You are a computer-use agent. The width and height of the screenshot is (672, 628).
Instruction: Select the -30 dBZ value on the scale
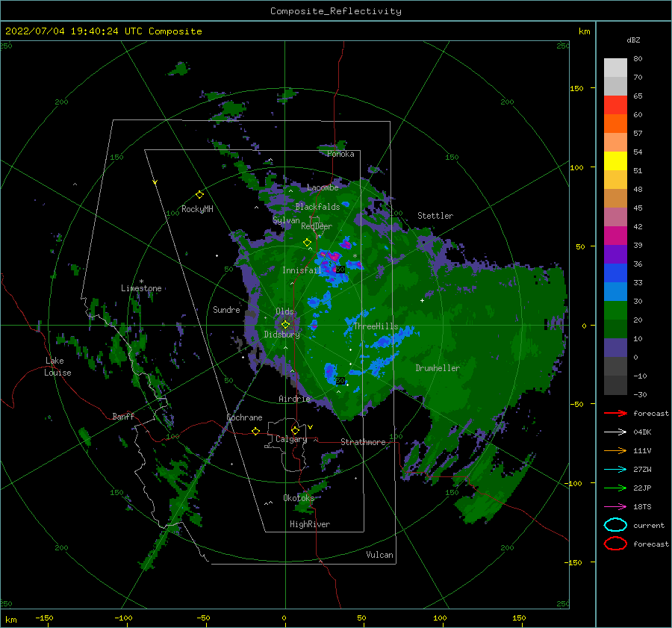pos(640,394)
